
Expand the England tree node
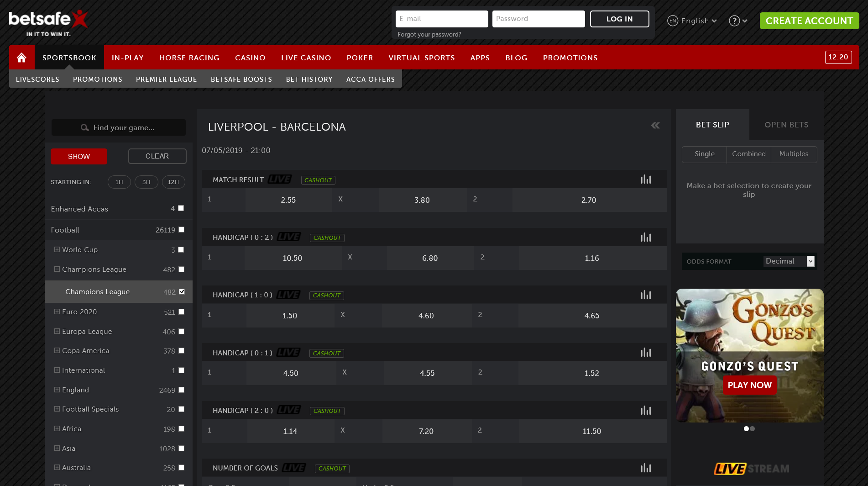[57, 390]
